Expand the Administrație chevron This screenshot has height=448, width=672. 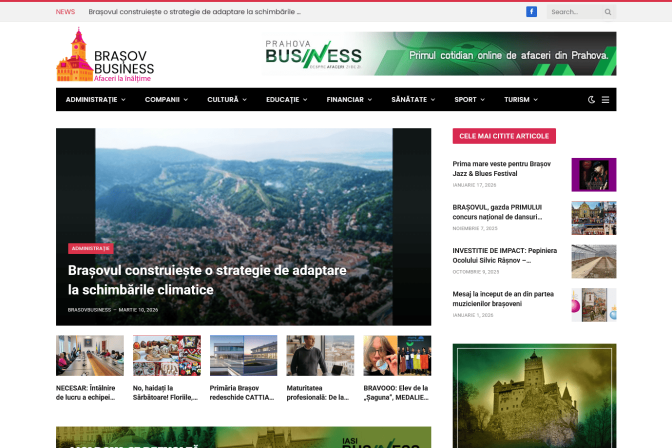point(123,99)
